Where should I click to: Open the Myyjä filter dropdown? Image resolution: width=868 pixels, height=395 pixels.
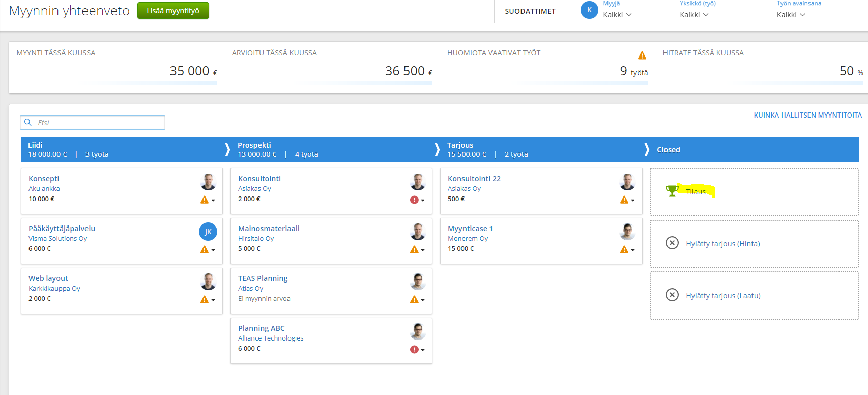(x=617, y=15)
